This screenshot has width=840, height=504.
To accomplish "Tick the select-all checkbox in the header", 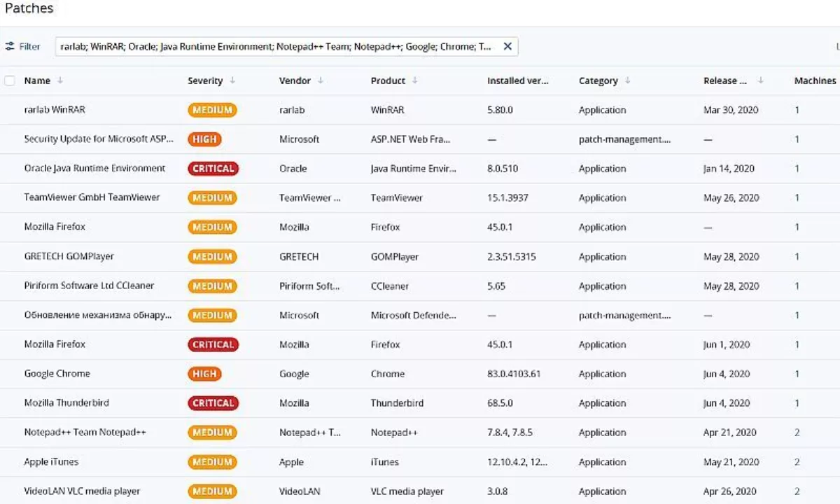I will (x=10, y=80).
